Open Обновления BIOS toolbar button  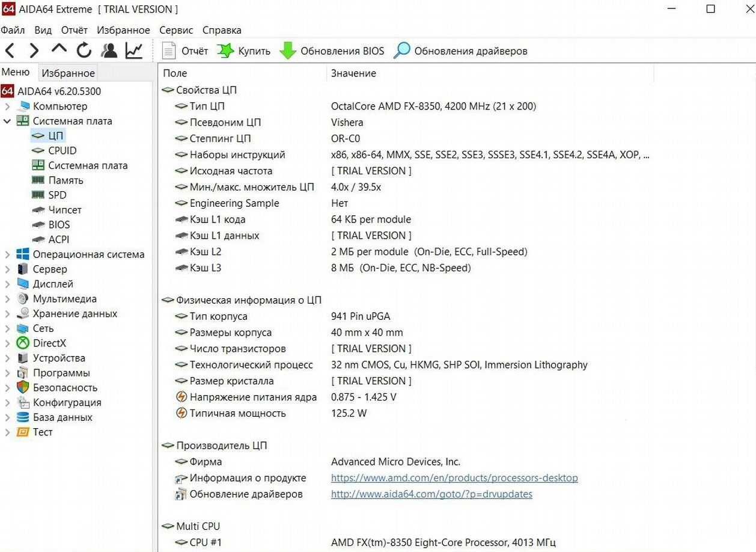[x=332, y=51]
